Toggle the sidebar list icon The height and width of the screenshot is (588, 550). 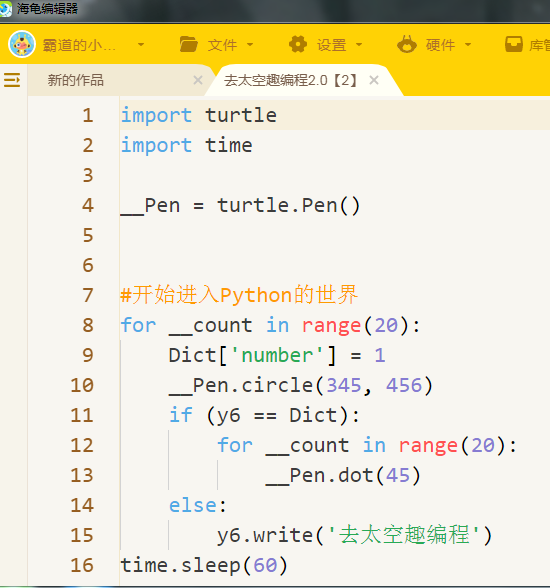coord(12,80)
